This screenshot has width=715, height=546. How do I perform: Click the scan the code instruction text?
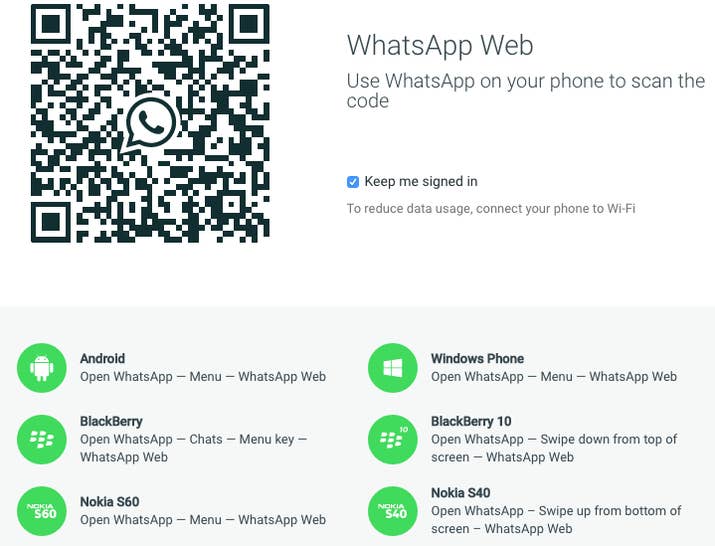[x=526, y=91]
